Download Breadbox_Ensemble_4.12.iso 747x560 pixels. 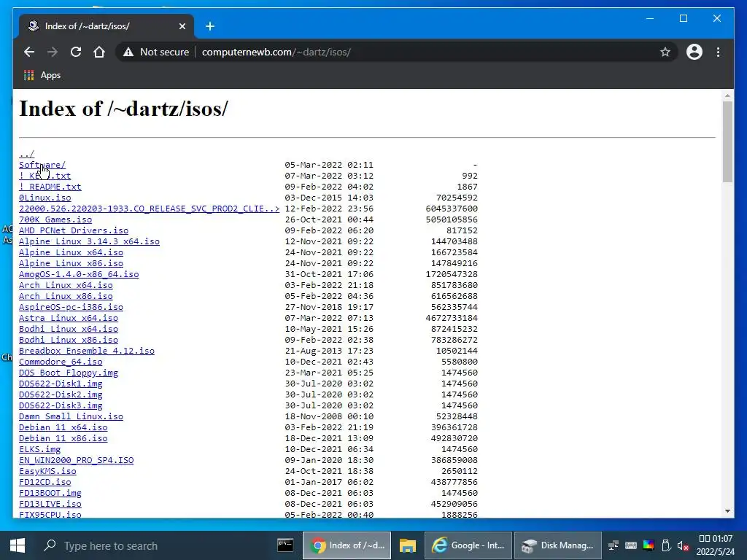87,351
